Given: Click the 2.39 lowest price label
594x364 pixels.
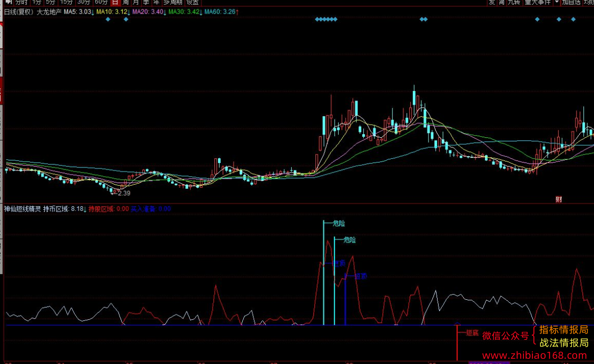Looking at the screenshot, I should (124, 194).
